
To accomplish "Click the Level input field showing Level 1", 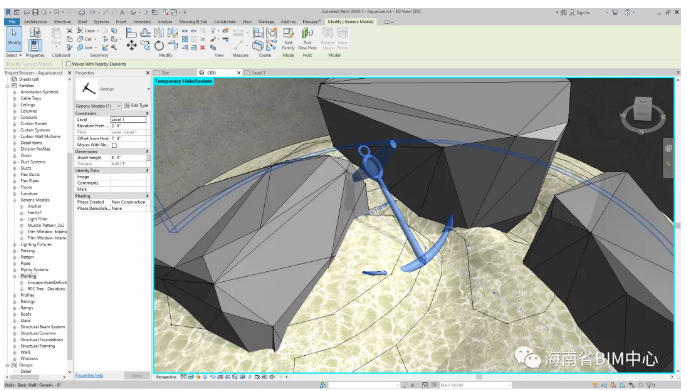I will [128, 120].
